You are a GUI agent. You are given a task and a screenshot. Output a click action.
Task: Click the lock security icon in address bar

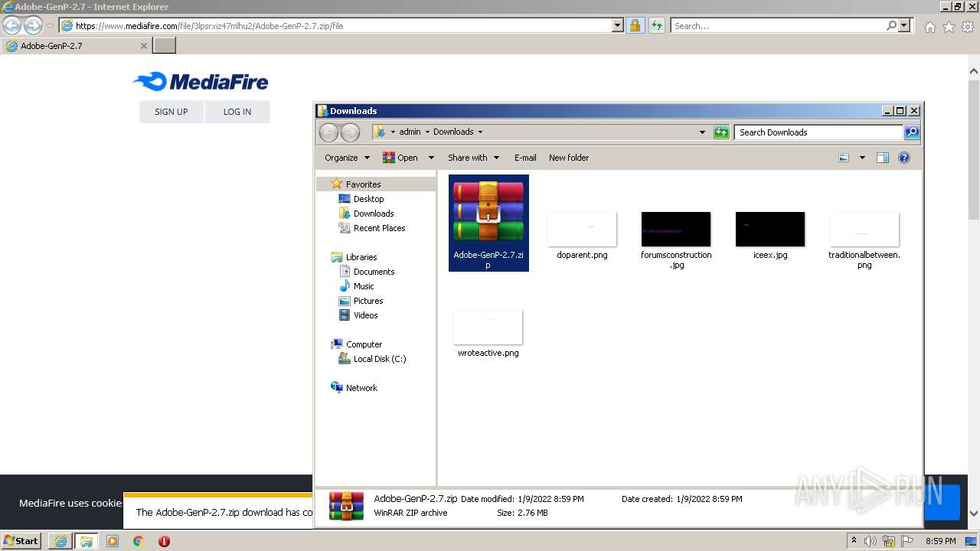pyautogui.click(x=635, y=25)
